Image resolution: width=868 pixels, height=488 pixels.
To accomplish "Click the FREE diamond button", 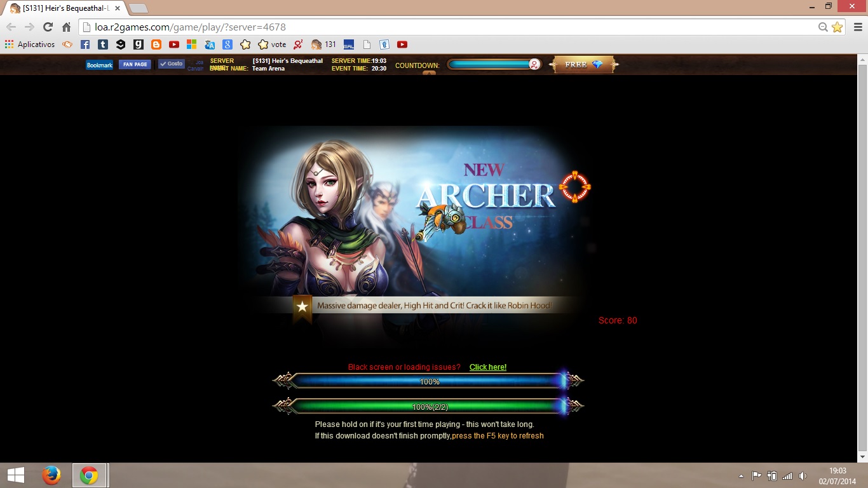I will (x=583, y=65).
